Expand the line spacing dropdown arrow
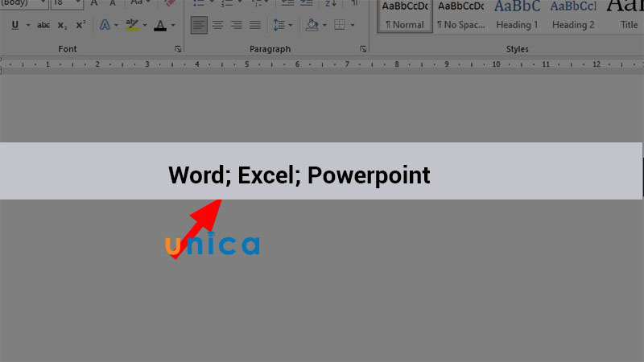 291,25
